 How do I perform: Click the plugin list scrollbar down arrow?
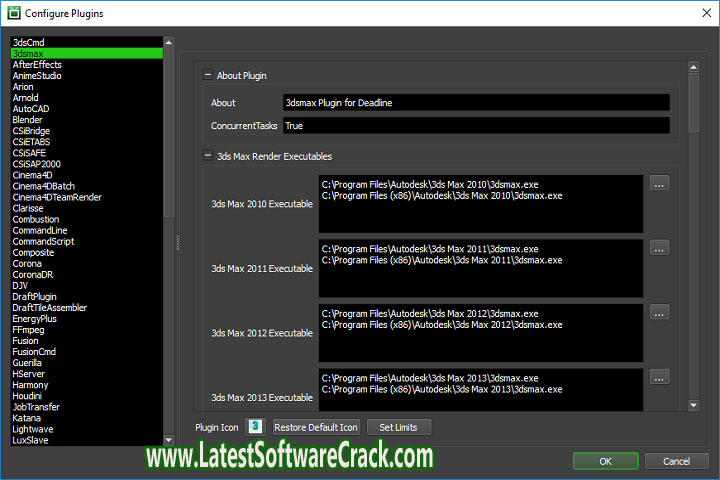[169, 439]
